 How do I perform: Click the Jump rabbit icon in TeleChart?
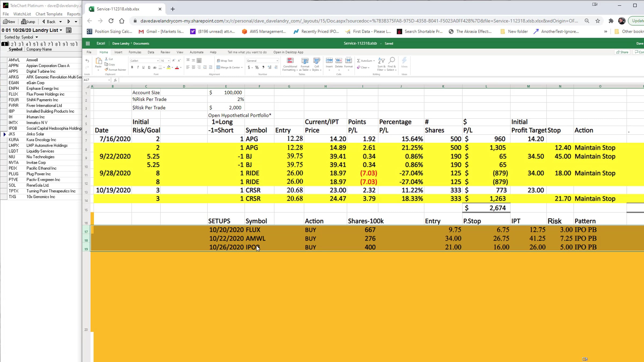pyautogui.click(x=28, y=22)
